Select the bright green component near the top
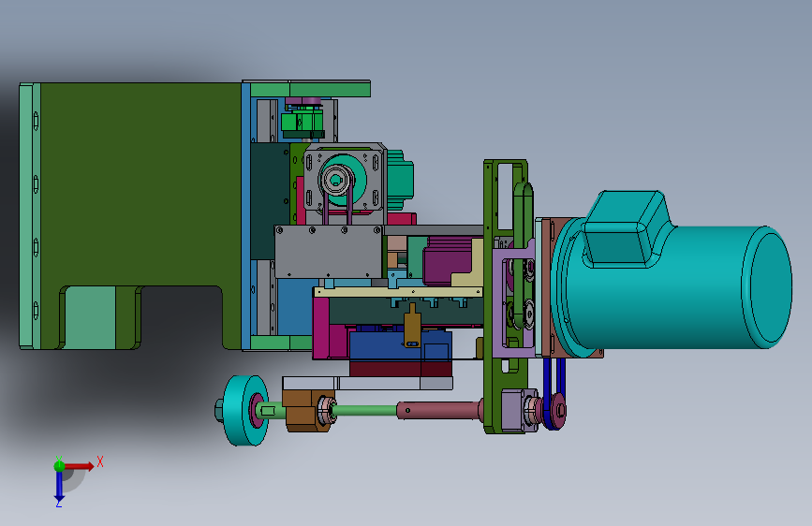812x526 pixels. [303, 123]
